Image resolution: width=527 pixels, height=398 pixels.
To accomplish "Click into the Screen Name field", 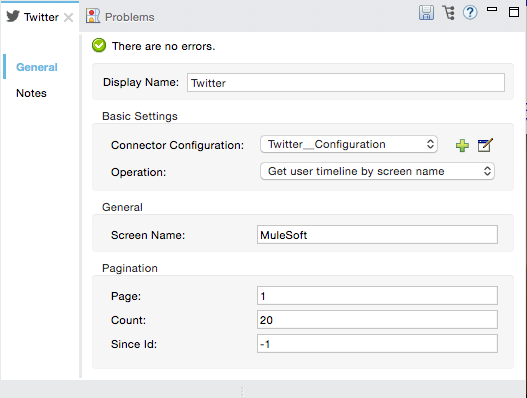I will 377,235.
